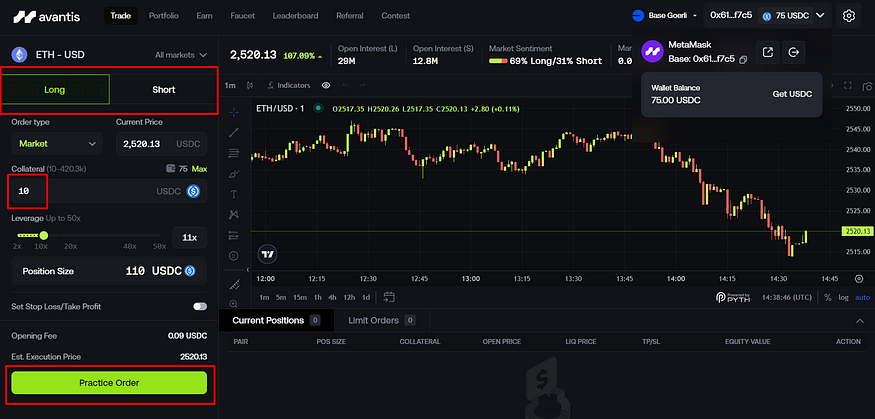Viewport: 875px width, 419px height.
Task: Open the chart patterns tool
Action: tap(234, 214)
